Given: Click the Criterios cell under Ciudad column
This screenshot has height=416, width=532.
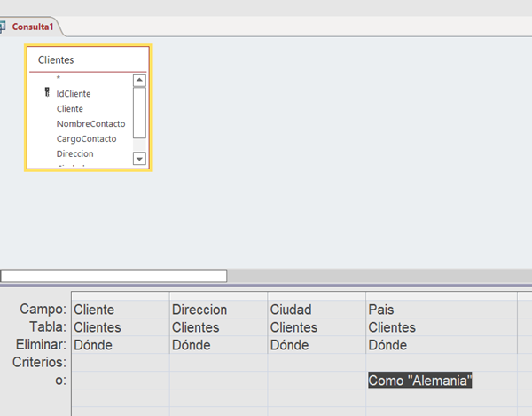Looking at the screenshot, I should pyautogui.click(x=317, y=363).
